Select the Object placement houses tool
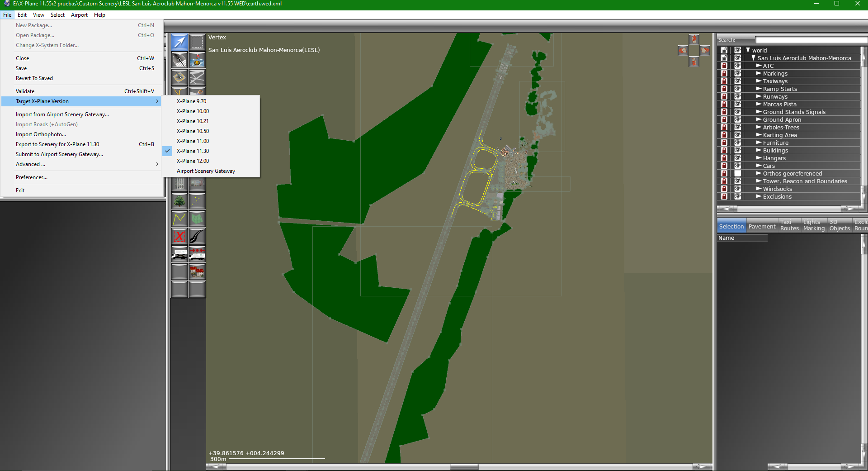The image size is (868, 471). pos(197,271)
